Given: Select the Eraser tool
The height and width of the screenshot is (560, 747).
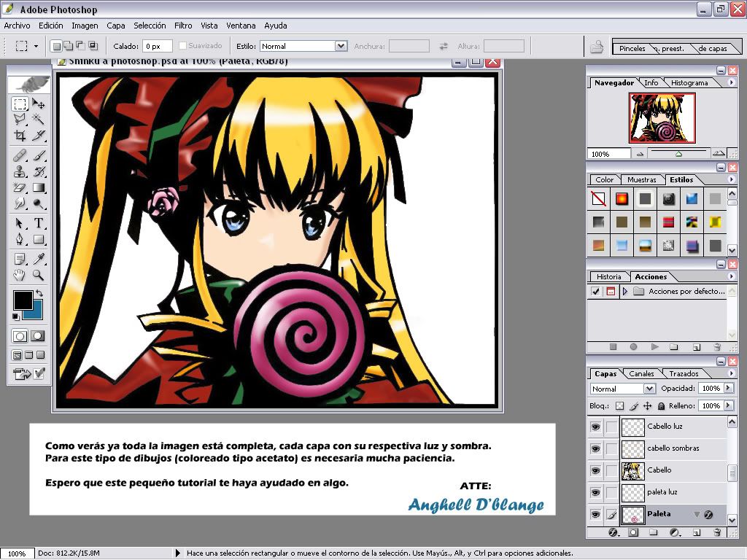Looking at the screenshot, I should tap(20, 187).
